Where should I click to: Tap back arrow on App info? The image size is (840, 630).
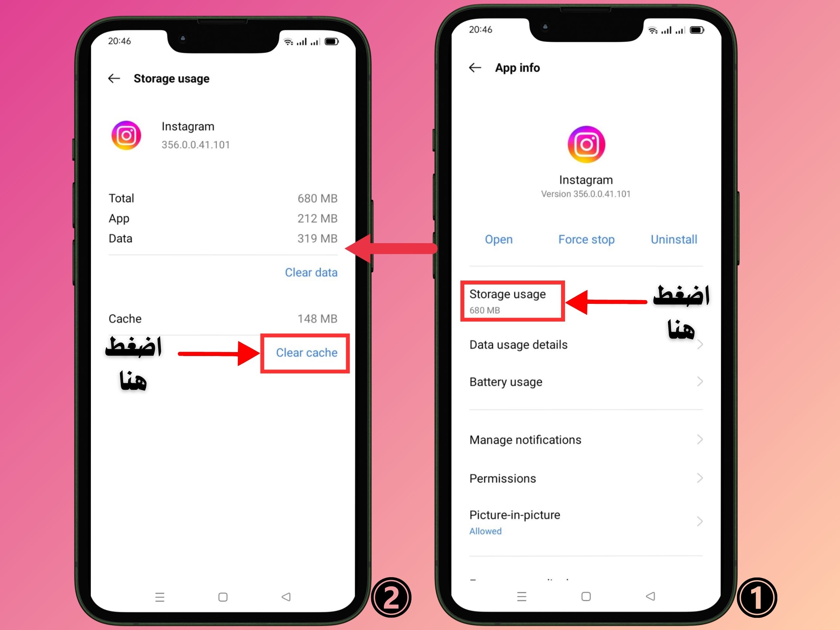477,69
